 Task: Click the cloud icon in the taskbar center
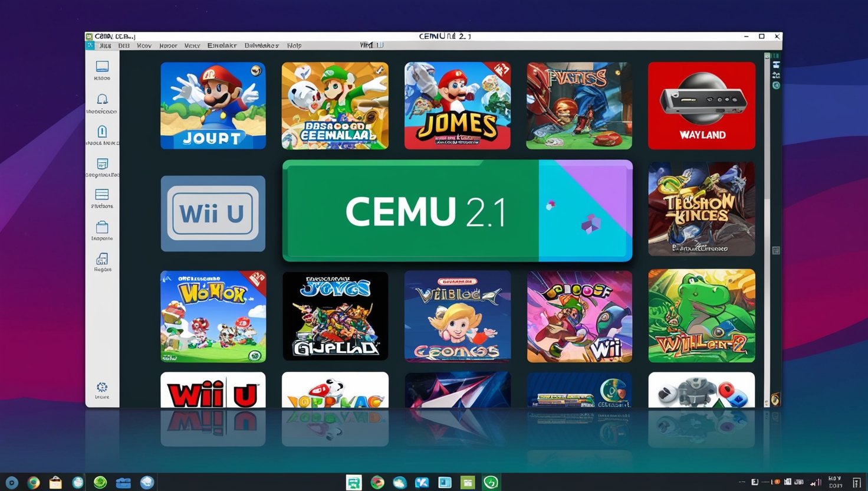point(400,482)
